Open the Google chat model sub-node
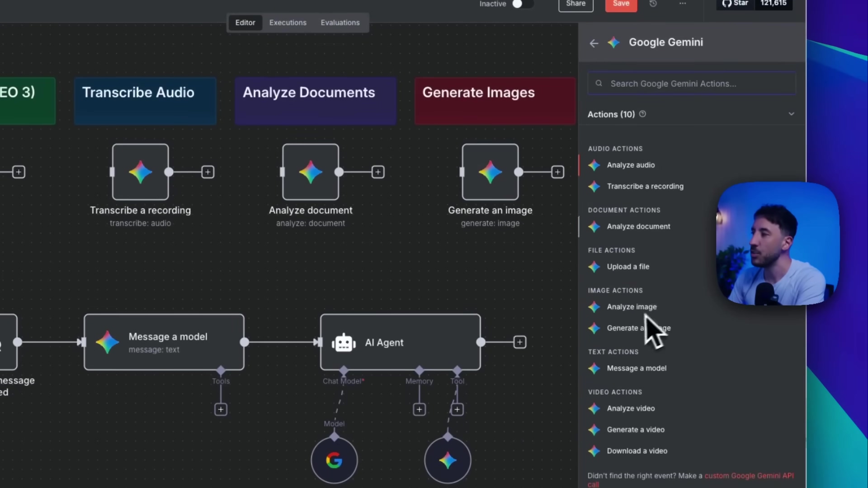Screen dimensions: 868x488 point(334,460)
